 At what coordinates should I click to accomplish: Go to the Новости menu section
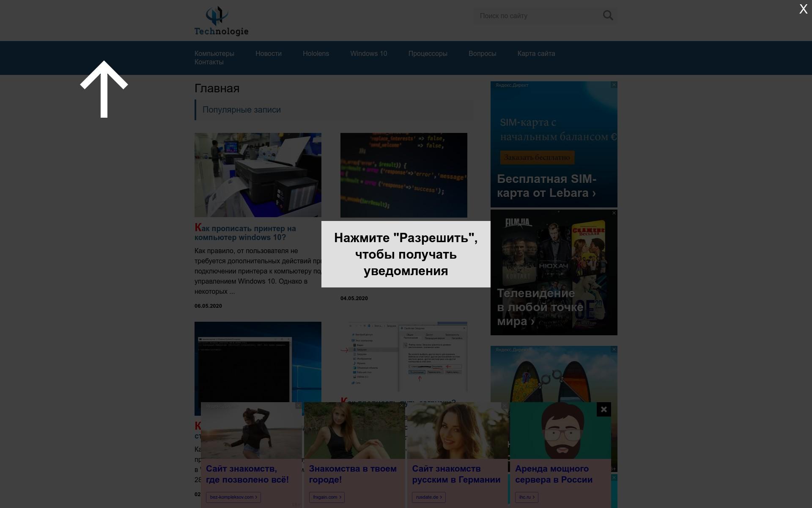268,54
